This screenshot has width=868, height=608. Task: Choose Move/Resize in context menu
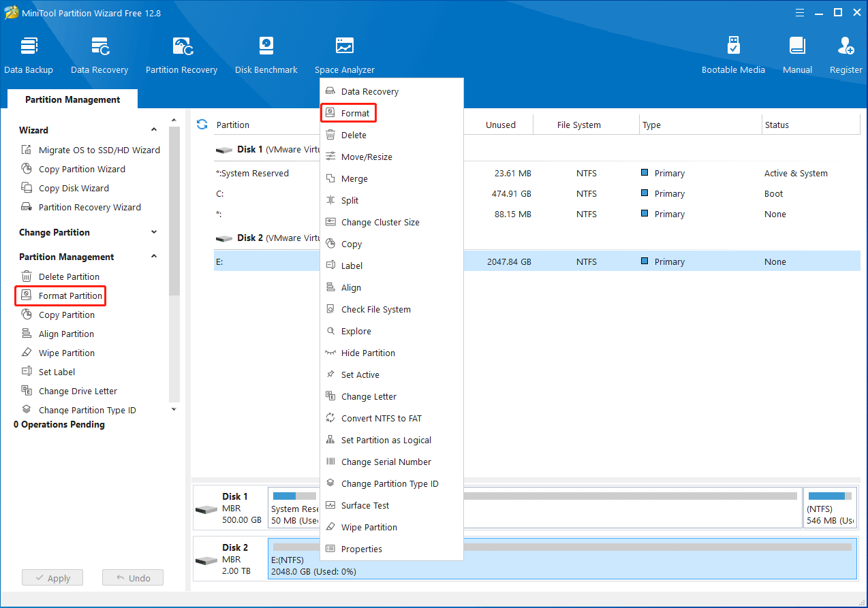(392, 157)
